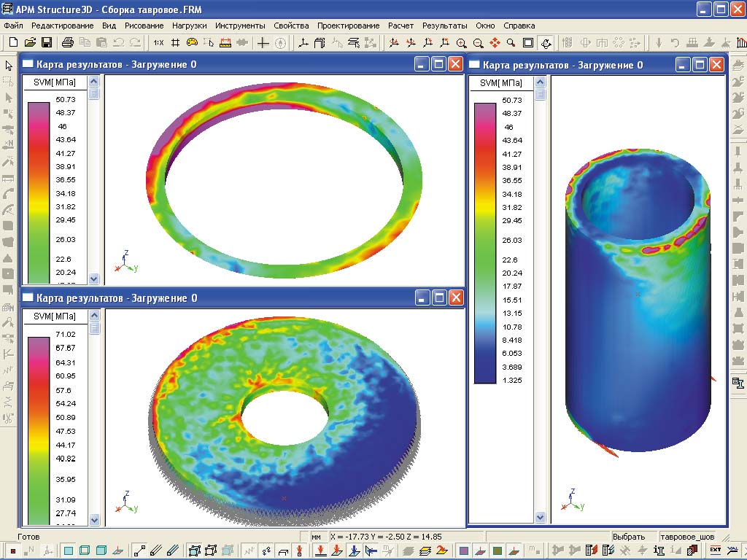Open the Расчет menu
The width and height of the screenshot is (747, 560).
click(400, 26)
